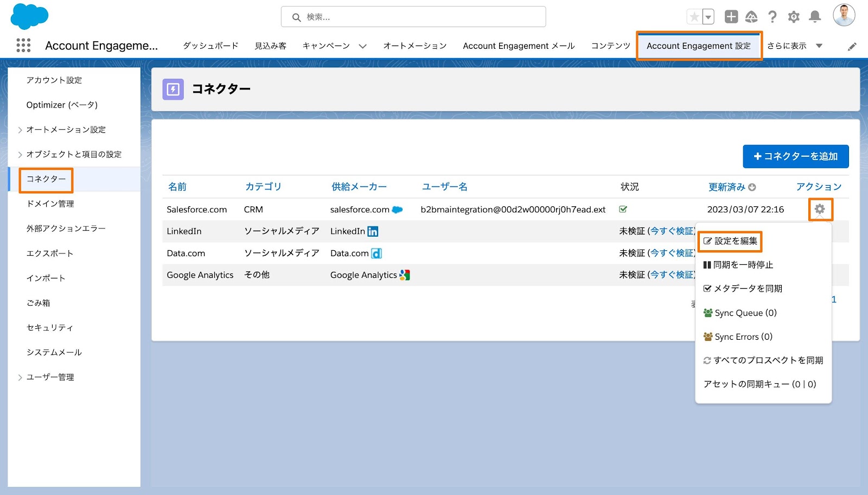Click the Data.com vendor logo icon
This screenshot has height=495, width=868.
tap(376, 253)
